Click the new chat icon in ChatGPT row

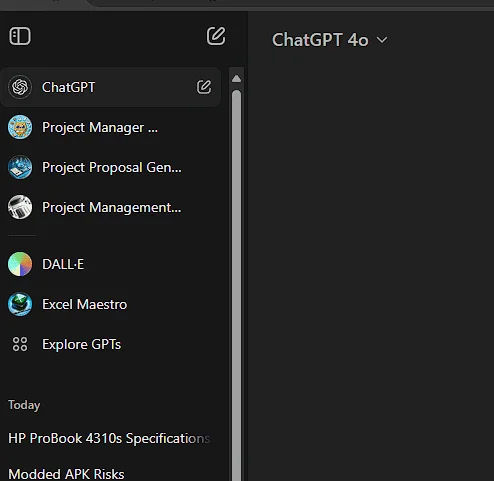(204, 87)
